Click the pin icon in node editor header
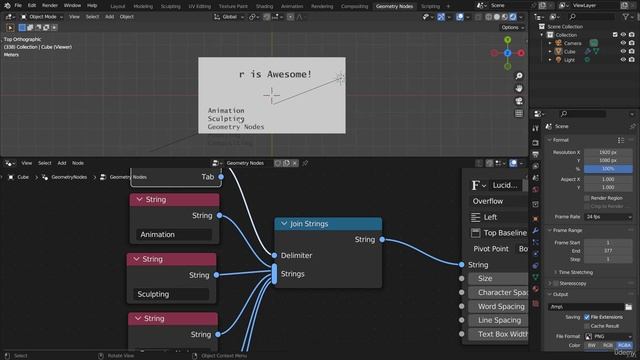The image size is (640, 360). (305, 163)
